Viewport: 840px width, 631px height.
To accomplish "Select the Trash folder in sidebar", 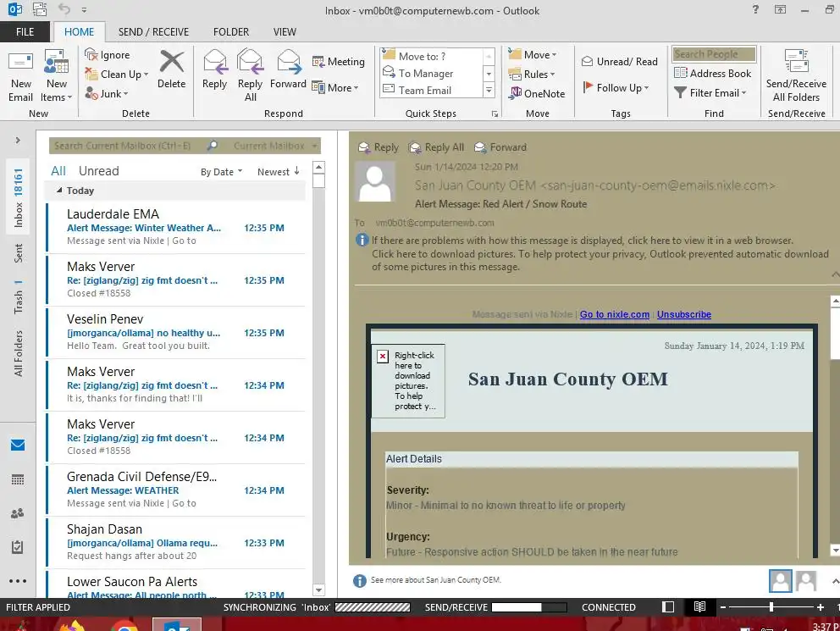I will [19, 296].
